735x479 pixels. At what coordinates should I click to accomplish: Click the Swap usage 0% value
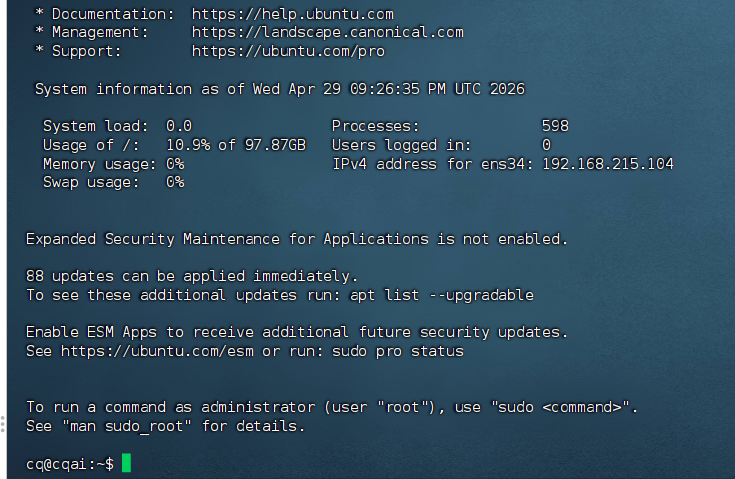[175, 182]
